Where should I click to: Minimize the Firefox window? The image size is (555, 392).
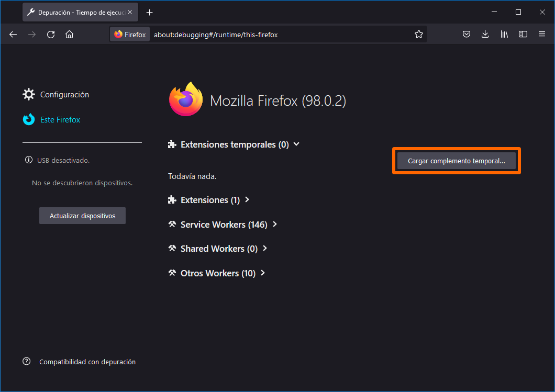coord(494,12)
